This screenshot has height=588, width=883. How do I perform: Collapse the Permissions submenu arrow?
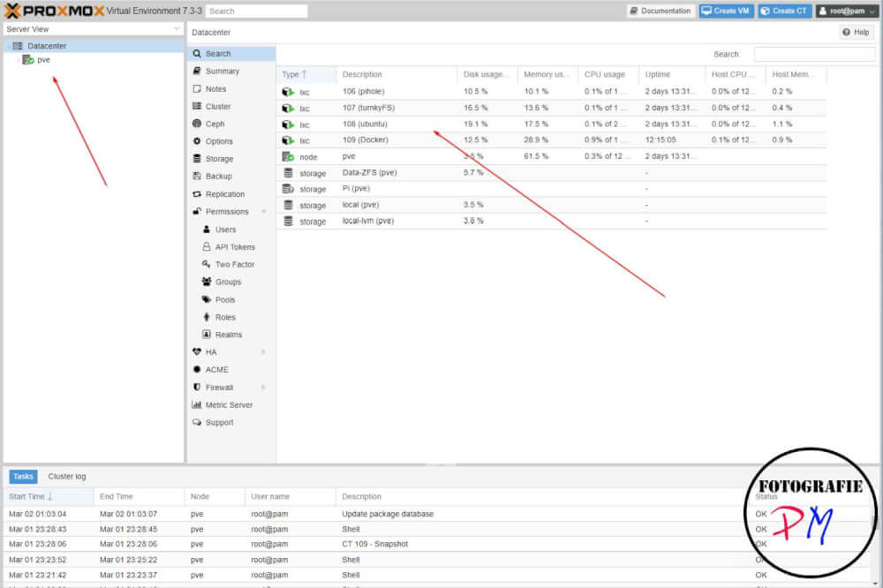263,212
